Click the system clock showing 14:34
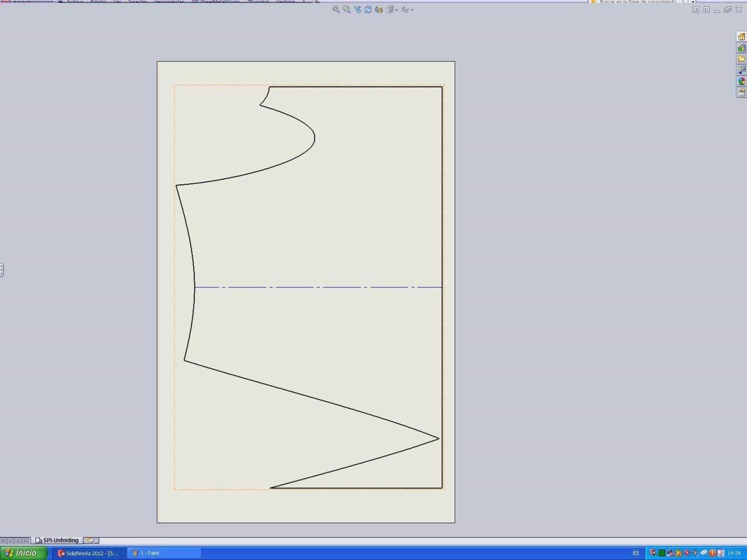Screen dimensions: 747x560 734,553
